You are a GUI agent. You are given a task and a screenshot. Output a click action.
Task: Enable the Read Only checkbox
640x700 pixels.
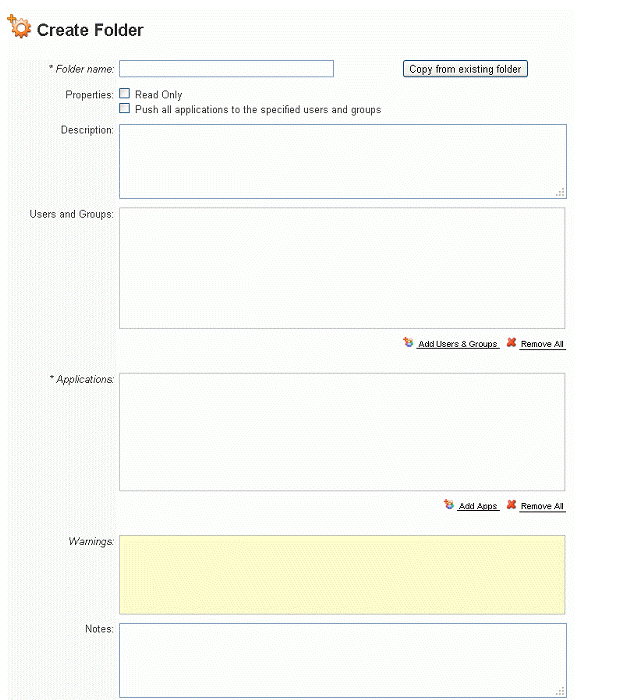[x=125, y=93]
